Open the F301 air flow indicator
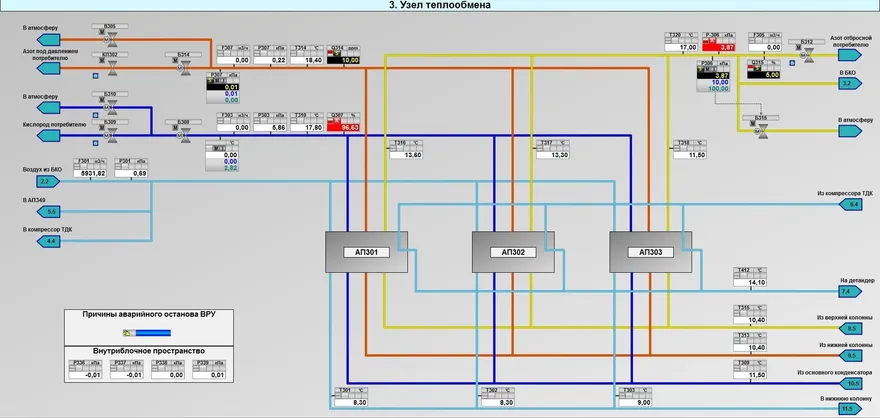The width and height of the screenshot is (880, 418). pyautogui.click(x=90, y=168)
